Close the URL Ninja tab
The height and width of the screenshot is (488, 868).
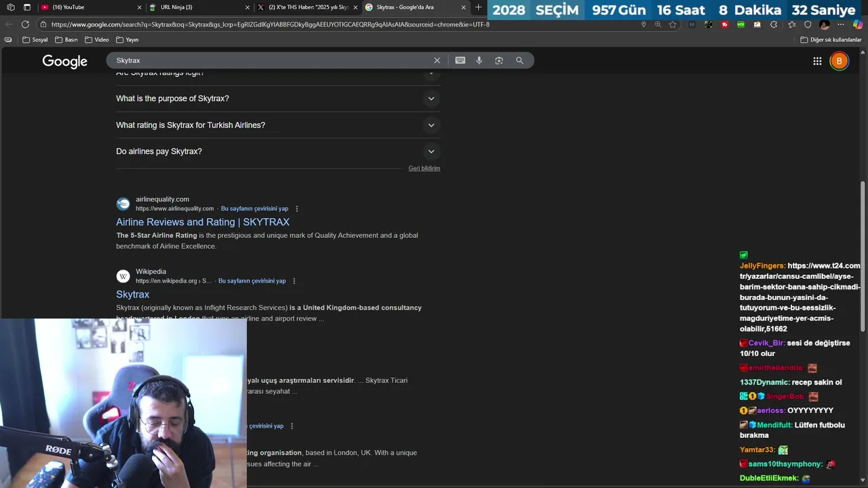248,7
